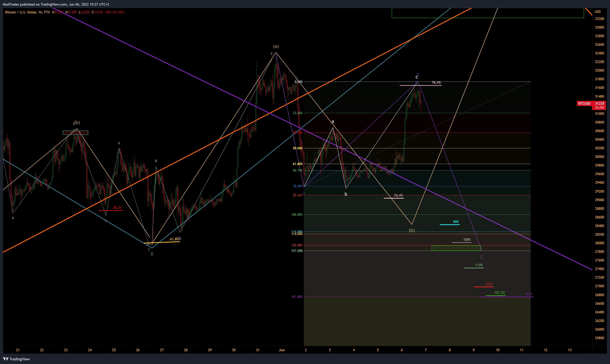Click the red BTCUSD price tag
The height and width of the screenshot is (364, 610).
[x=584, y=104]
